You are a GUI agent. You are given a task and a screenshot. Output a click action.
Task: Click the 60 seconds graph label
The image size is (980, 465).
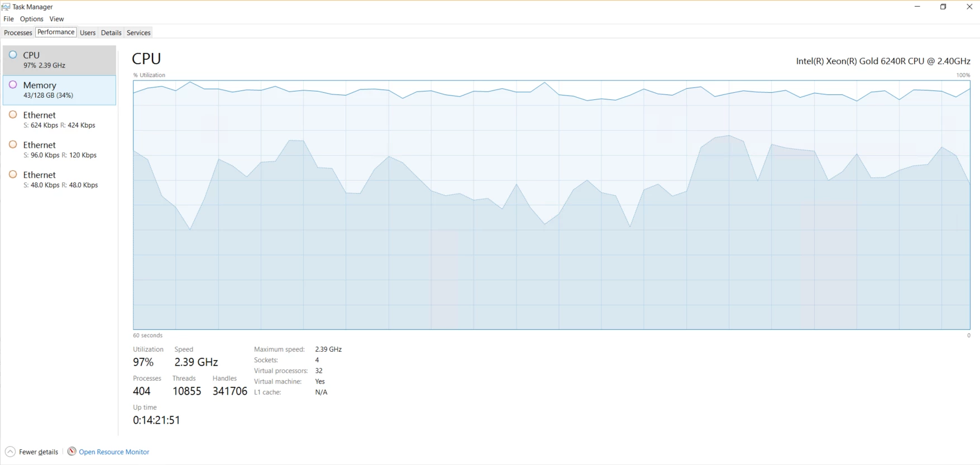(x=148, y=335)
